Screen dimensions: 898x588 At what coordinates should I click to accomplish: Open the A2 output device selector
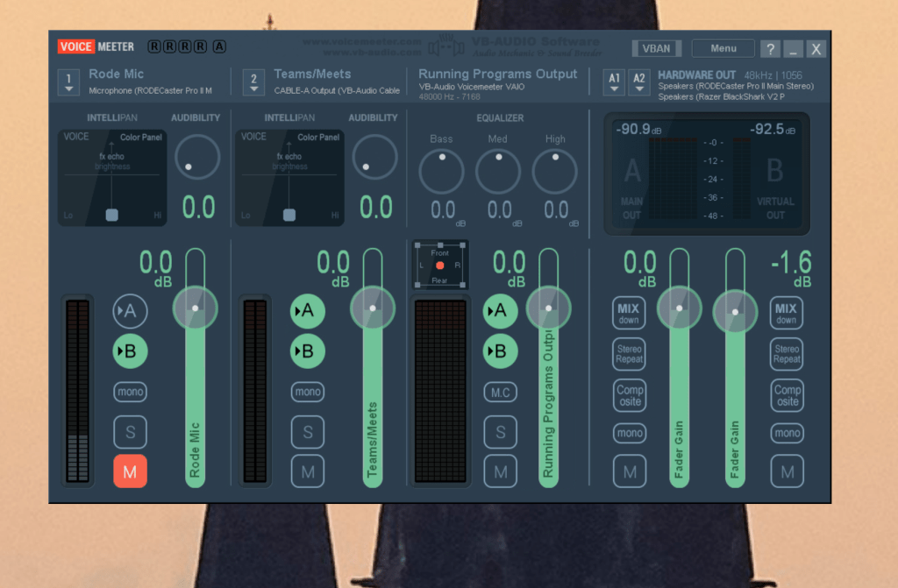pos(639,81)
